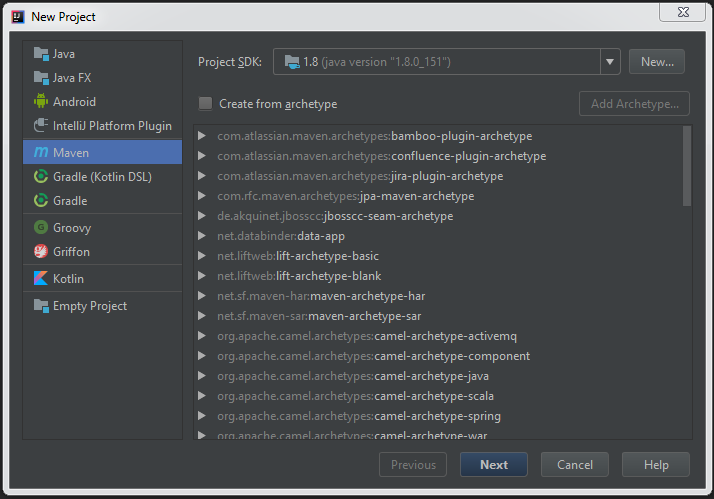
Task: Expand the camel-archetype-spring node
Action: point(202,416)
